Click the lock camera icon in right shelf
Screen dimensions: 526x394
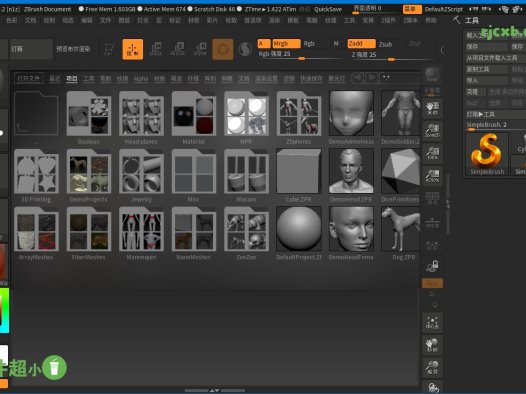coord(432,266)
